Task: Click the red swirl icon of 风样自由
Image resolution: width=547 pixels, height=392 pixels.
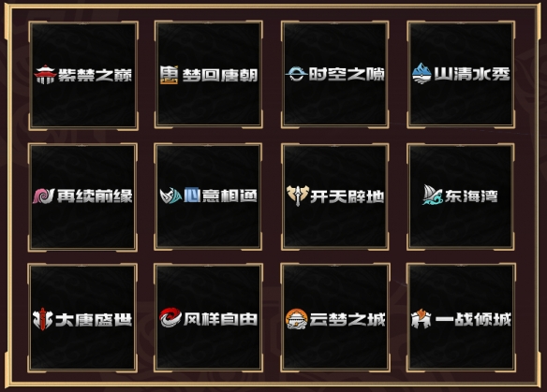Action: [170, 318]
